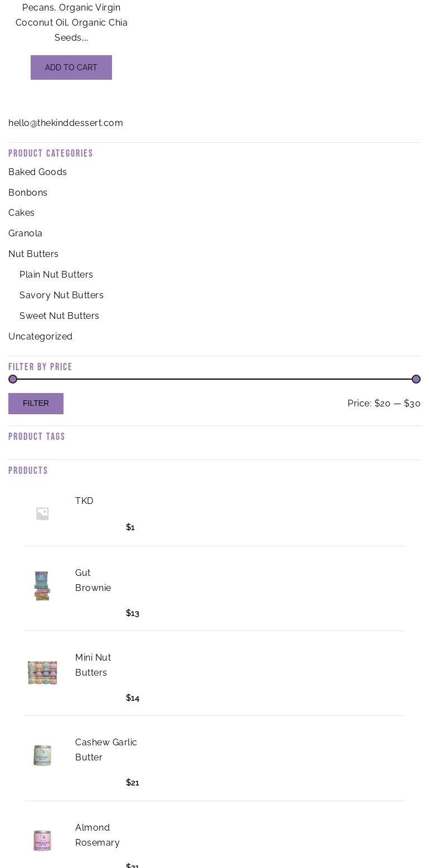This screenshot has height=868, width=429.
Task: Open the Uncategorized category
Action: tap(40, 336)
